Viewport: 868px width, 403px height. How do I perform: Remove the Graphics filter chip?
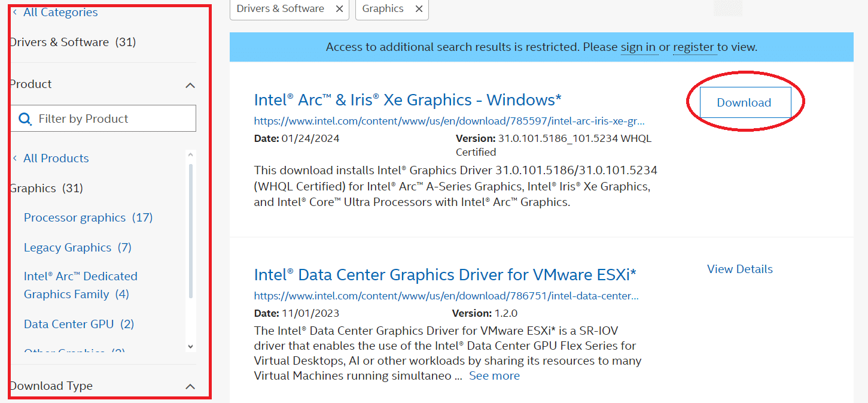(419, 8)
